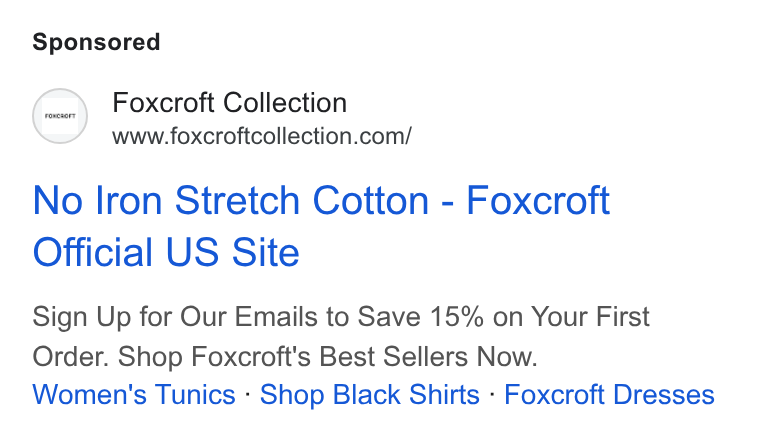
Task: Click the round site icon beside Foxcroft Collection
Action: click(x=60, y=116)
